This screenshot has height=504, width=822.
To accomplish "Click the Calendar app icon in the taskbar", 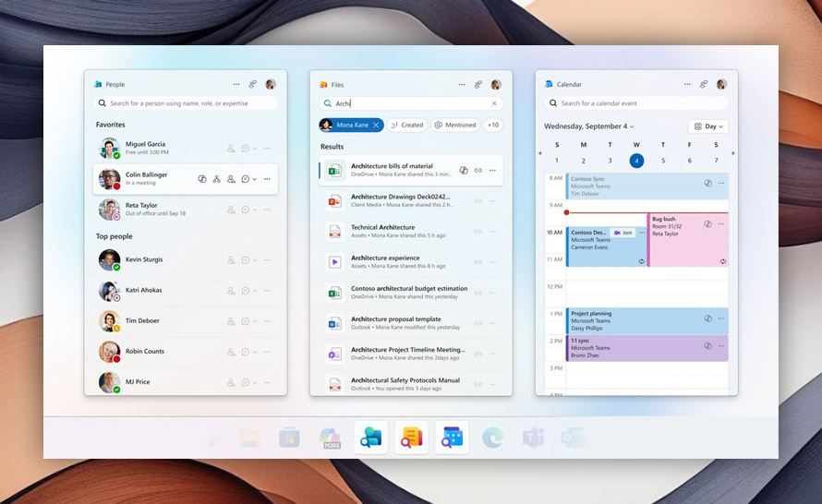I will 453,438.
